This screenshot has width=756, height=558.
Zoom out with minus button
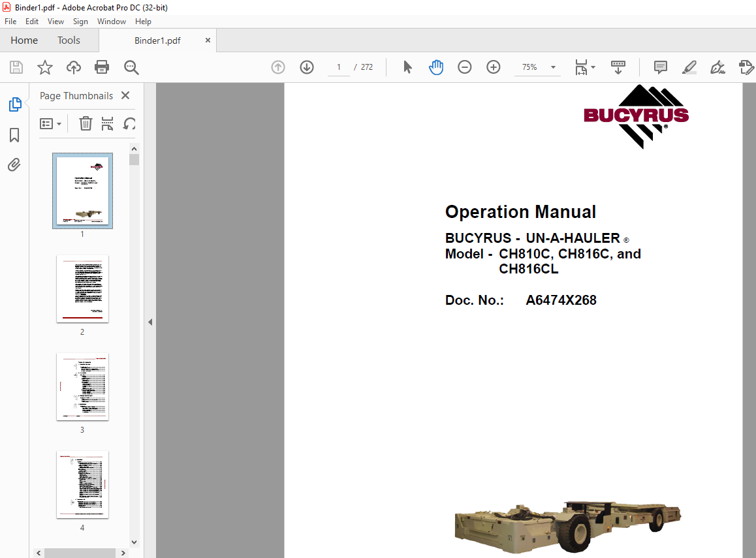464,67
